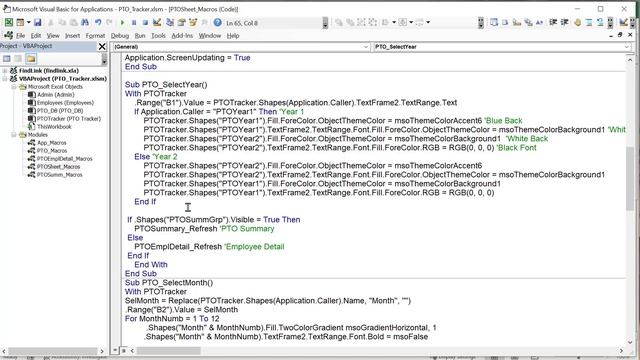640x360 pixels.
Task: Click the Copy toolbar icon
Action: (62, 22)
